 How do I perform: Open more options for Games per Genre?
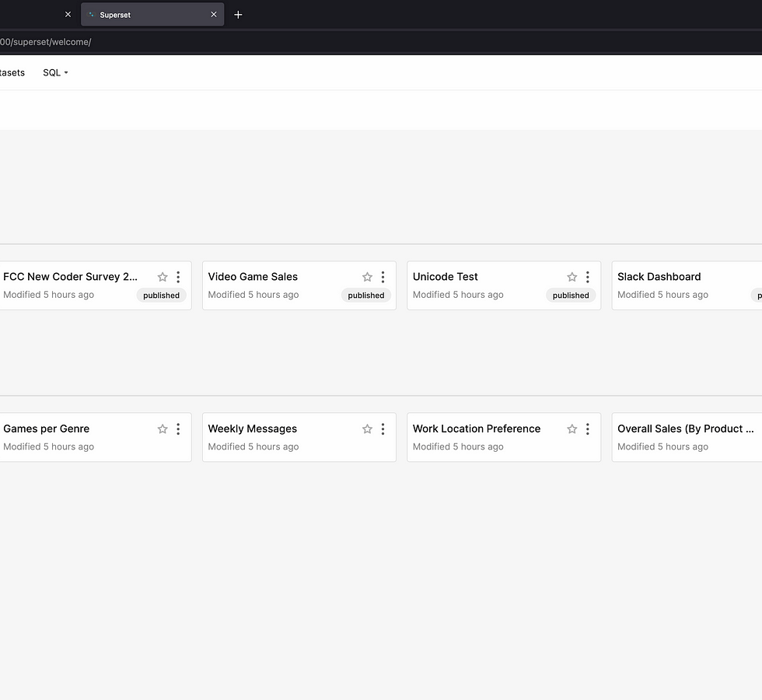coord(178,429)
